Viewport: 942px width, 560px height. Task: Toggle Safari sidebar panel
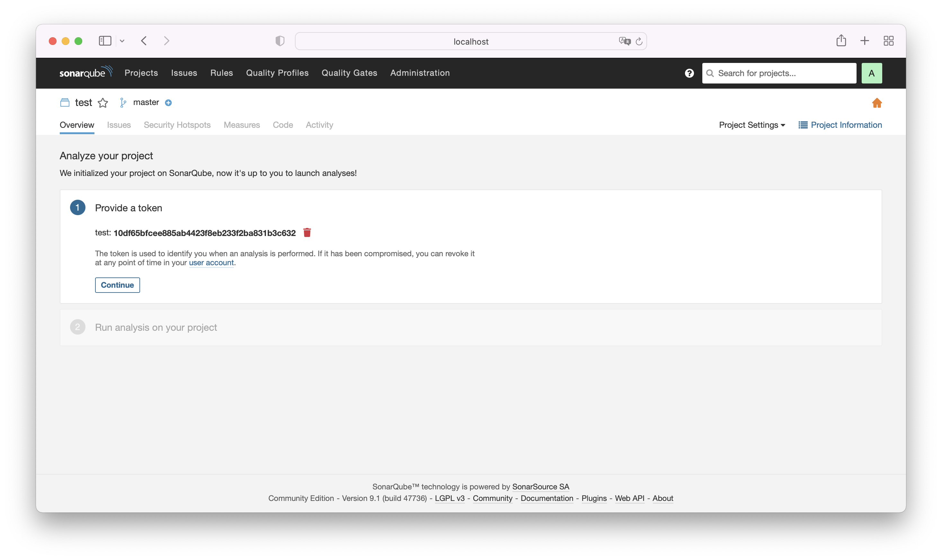point(105,41)
